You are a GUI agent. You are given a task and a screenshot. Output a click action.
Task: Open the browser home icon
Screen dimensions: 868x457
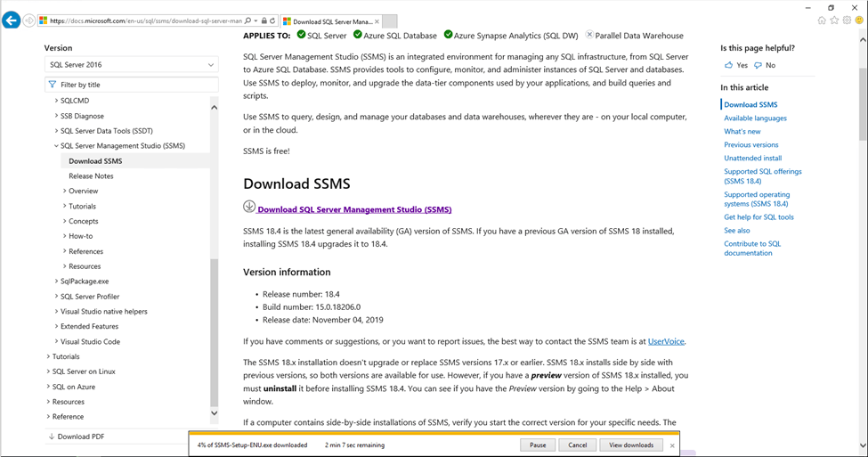pyautogui.click(x=822, y=20)
